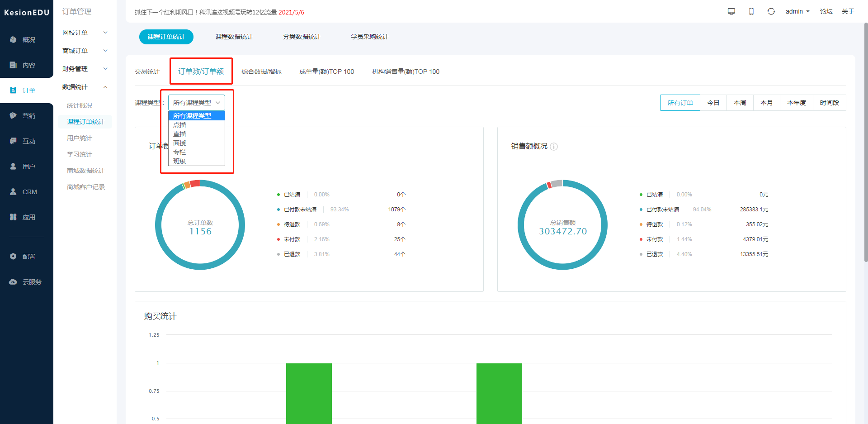Click the refresh icon in top bar
This screenshot has height=424, width=868.
(771, 11)
